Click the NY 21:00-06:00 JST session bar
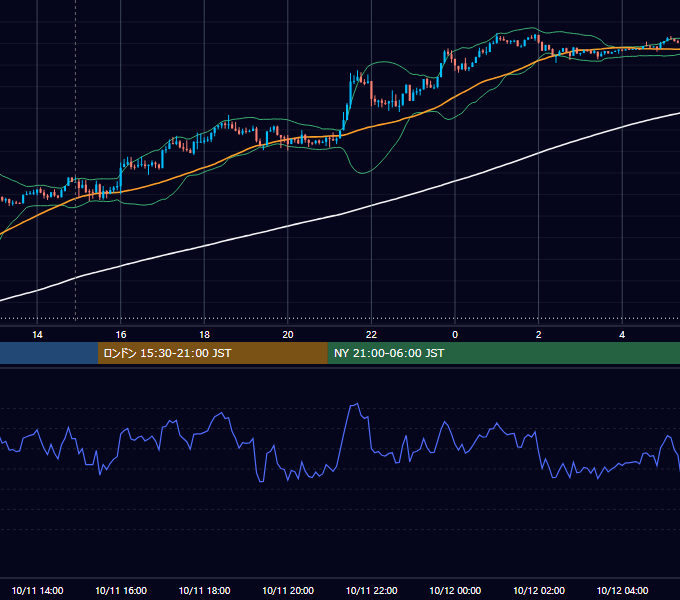The image size is (680, 600). [x=503, y=353]
